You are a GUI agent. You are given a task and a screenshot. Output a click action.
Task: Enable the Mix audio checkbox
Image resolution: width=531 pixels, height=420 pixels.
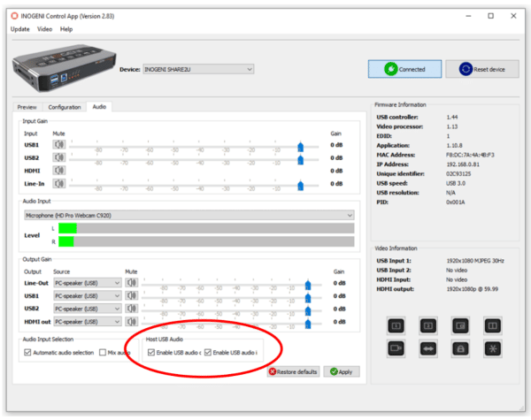click(x=103, y=353)
